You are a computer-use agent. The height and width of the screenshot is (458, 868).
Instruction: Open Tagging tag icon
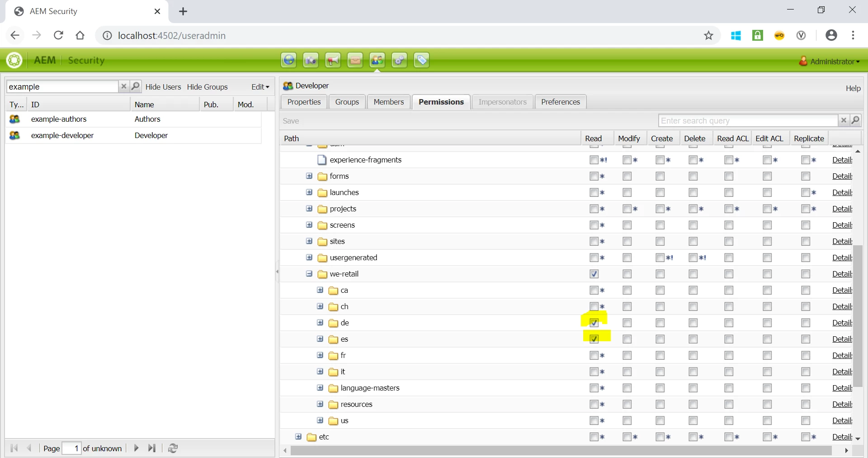pyautogui.click(x=421, y=60)
